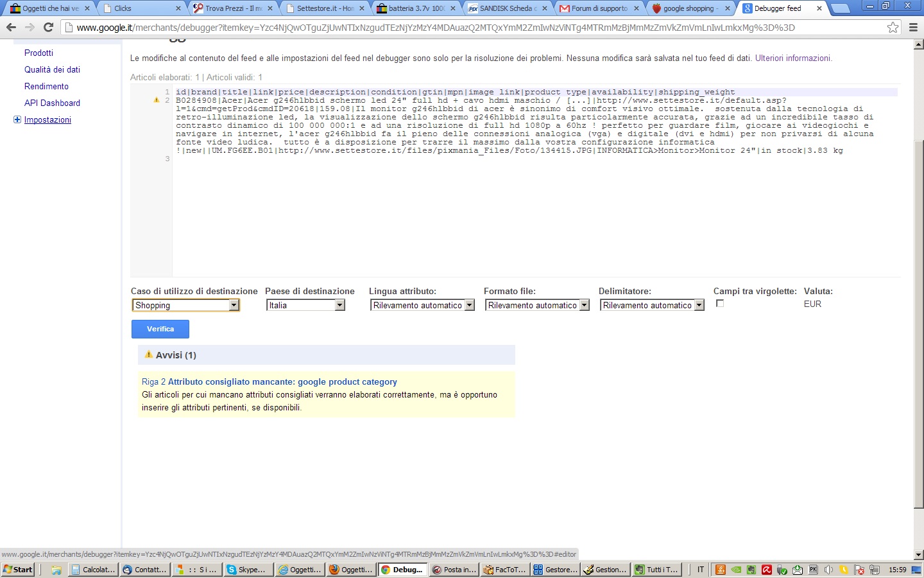Open Gestion... taskbar item

tap(606, 570)
